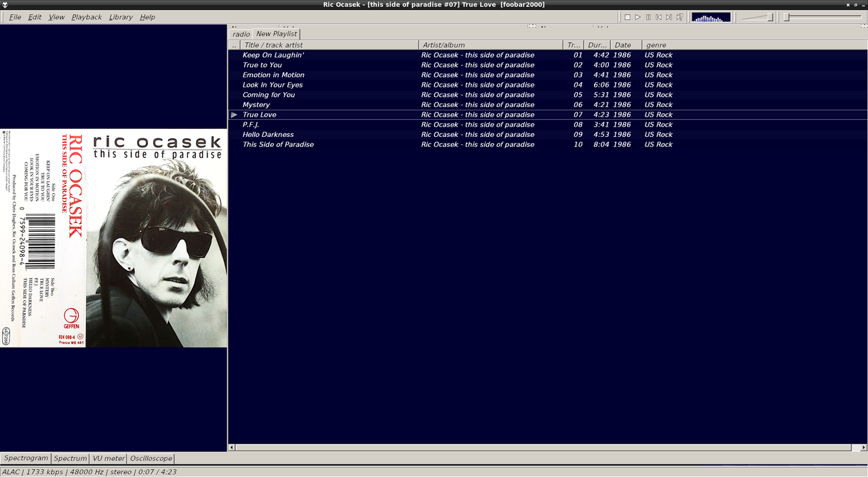Select the track This Side of Paradise
This screenshot has height=477, width=868.
tap(547, 144)
